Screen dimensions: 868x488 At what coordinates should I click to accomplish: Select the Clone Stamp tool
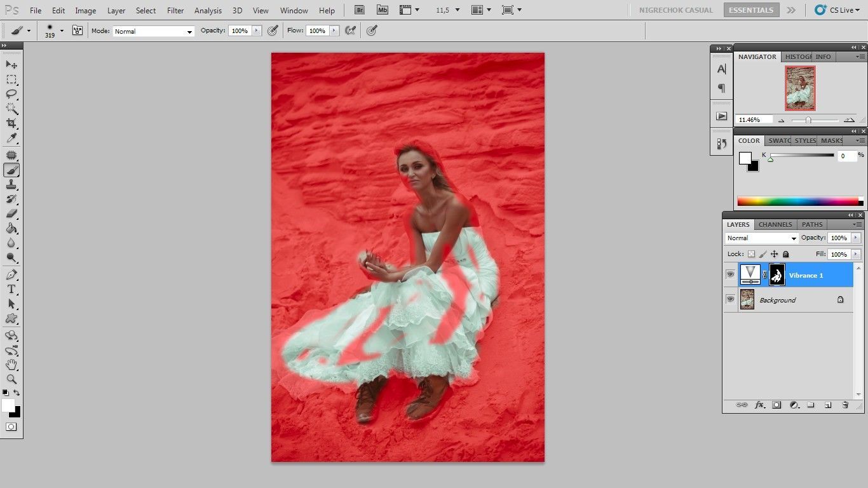coord(11,185)
